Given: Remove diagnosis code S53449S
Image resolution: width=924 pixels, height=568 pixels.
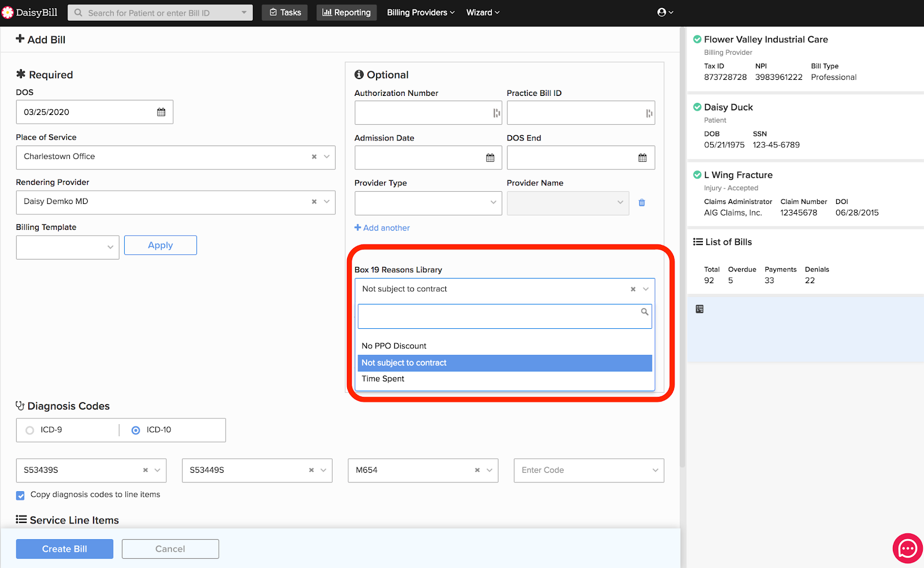Looking at the screenshot, I should 311,470.
